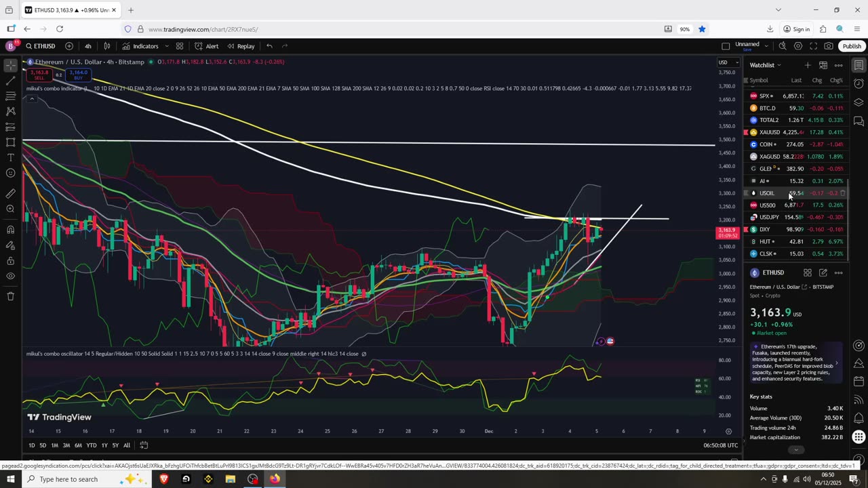868x488 pixels.
Task: Click the red SELL 3,163.8 button
Action: (39, 75)
